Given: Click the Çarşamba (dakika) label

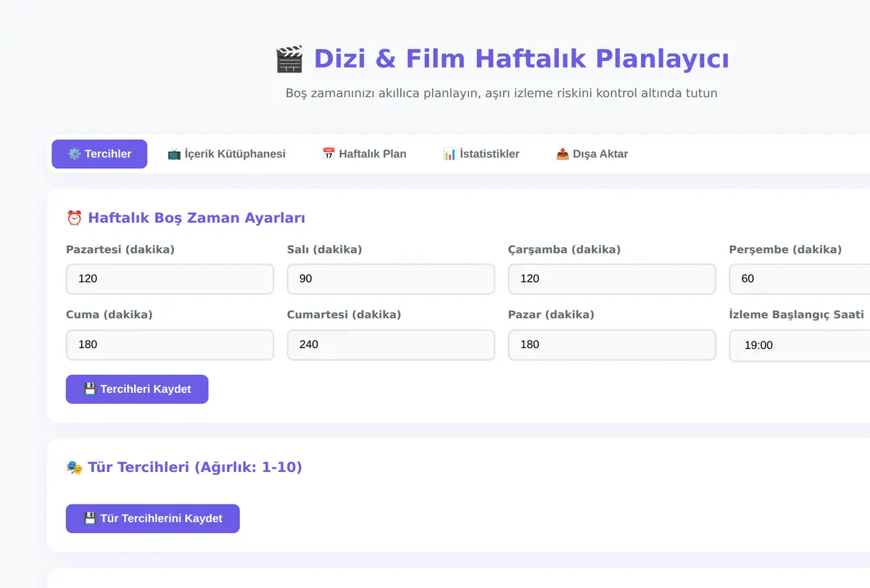Looking at the screenshot, I should 565,249.
